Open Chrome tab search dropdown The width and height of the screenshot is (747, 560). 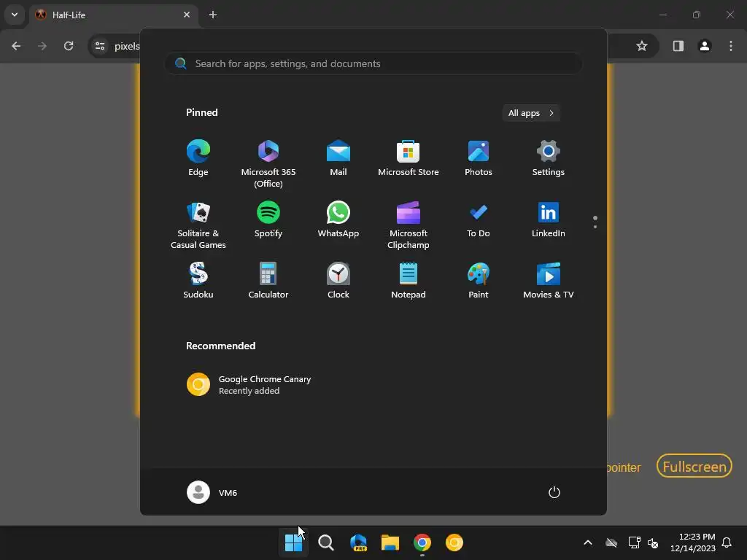tap(15, 15)
